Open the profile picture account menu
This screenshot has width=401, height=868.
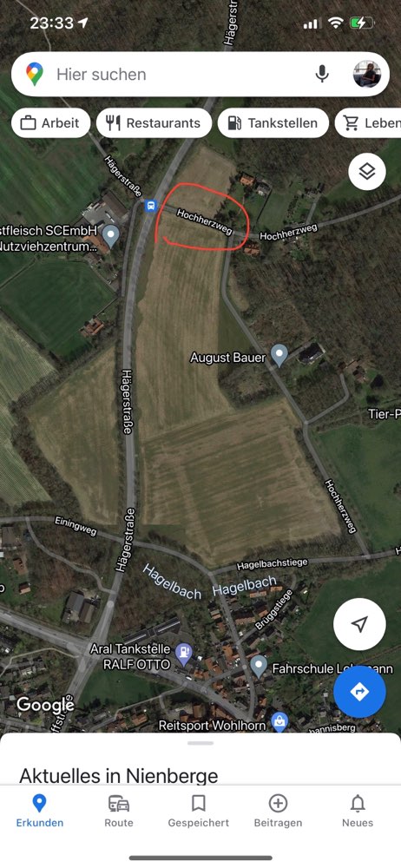tap(367, 74)
